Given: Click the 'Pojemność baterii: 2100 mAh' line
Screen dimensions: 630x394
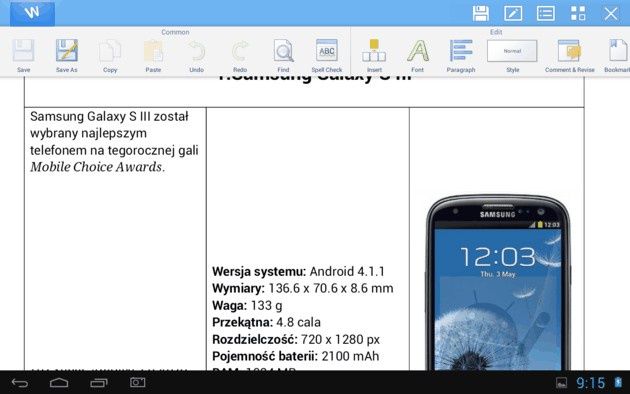Looking at the screenshot, I should pyautogui.click(x=296, y=356).
